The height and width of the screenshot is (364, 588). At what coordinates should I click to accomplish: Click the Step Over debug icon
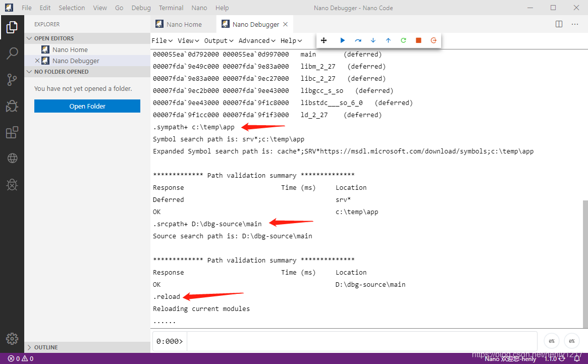point(358,40)
